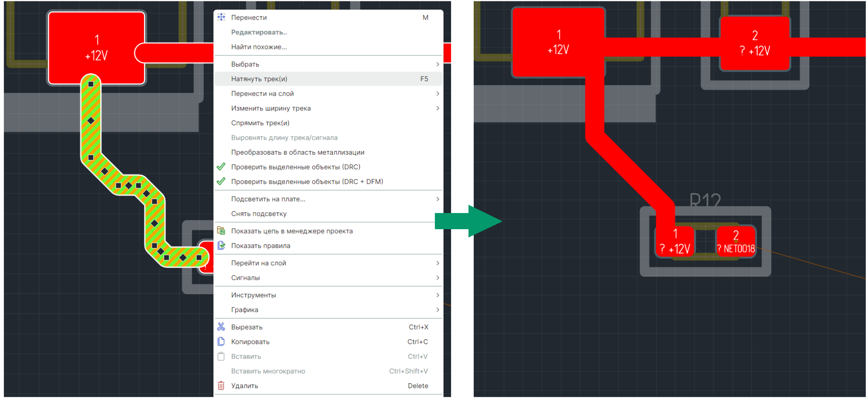
Task: Click the icon for Показать цепь в менеджере проекта
Action: pyautogui.click(x=221, y=230)
